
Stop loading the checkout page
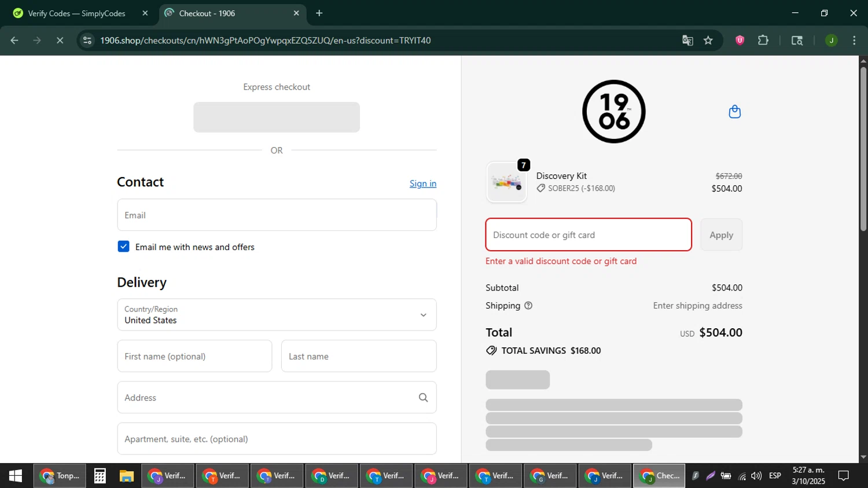60,41
